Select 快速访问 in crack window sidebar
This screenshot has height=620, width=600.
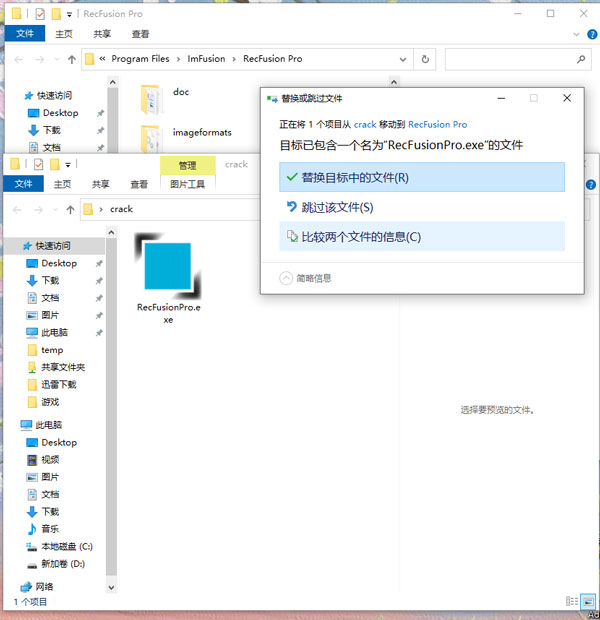pyautogui.click(x=54, y=246)
